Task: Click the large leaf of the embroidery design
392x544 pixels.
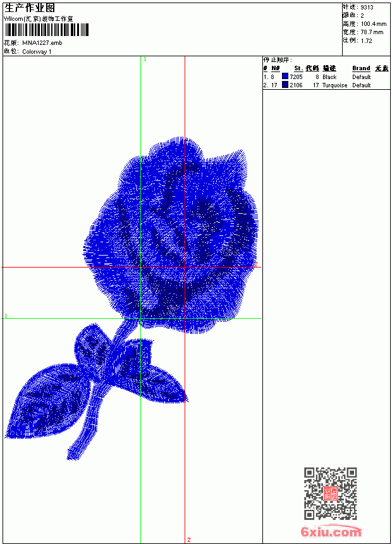Action: tap(47, 400)
